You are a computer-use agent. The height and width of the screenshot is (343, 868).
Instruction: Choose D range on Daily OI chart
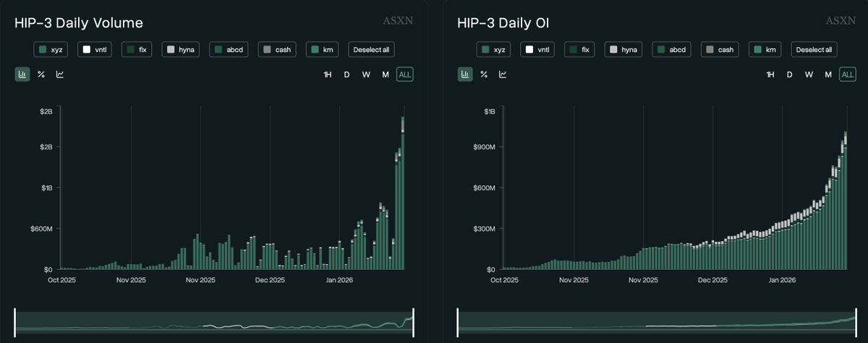pyautogui.click(x=789, y=75)
